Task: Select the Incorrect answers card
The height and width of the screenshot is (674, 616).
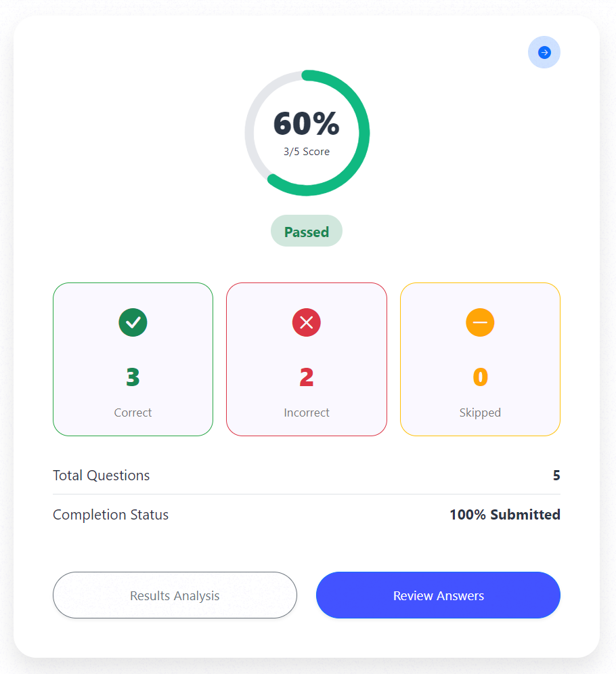Action: [306, 359]
